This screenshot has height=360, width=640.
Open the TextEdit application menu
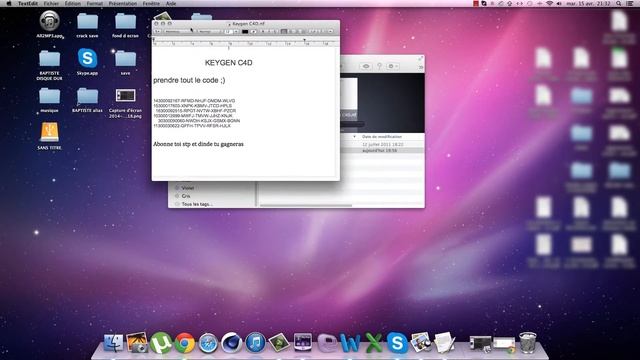pos(28,3)
